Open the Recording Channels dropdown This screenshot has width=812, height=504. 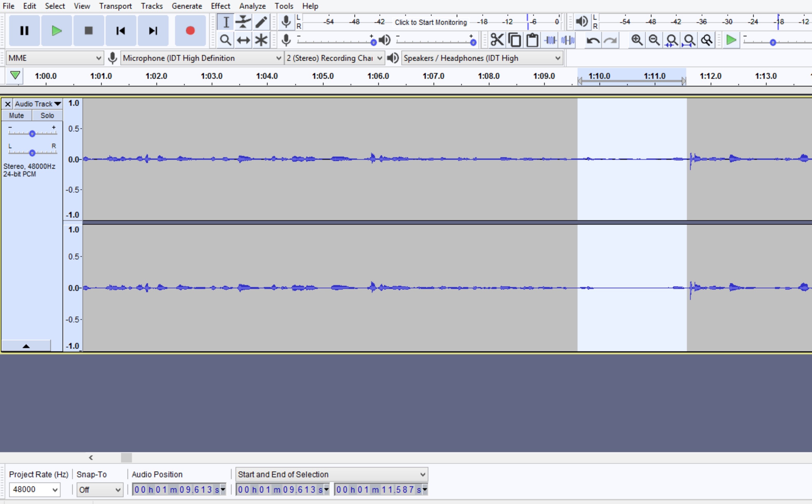click(335, 58)
